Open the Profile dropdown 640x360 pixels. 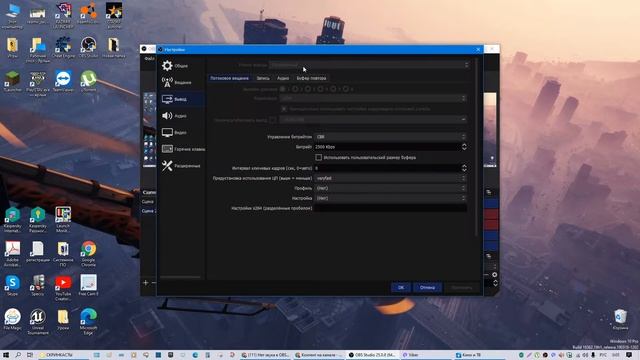(x=390, y=188)
